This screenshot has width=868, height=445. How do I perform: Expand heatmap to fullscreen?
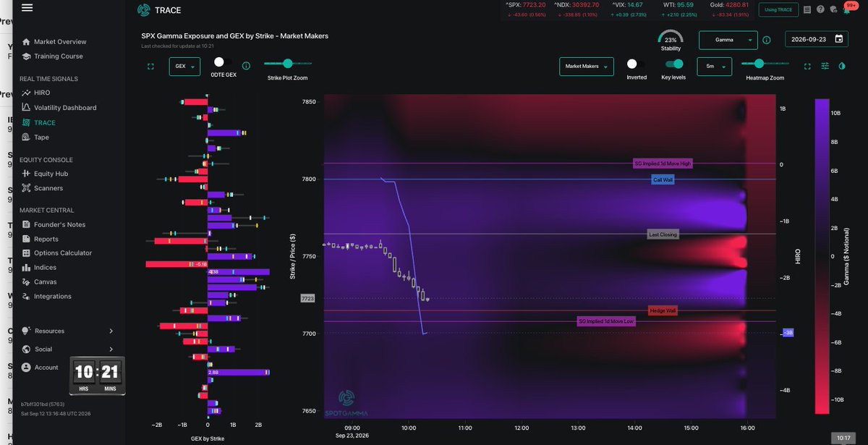click(x=807, y=66)
